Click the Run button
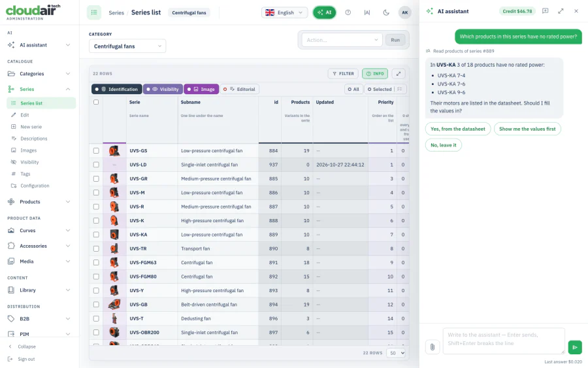This screenshot has width=588, height=368. click(395, 40)
